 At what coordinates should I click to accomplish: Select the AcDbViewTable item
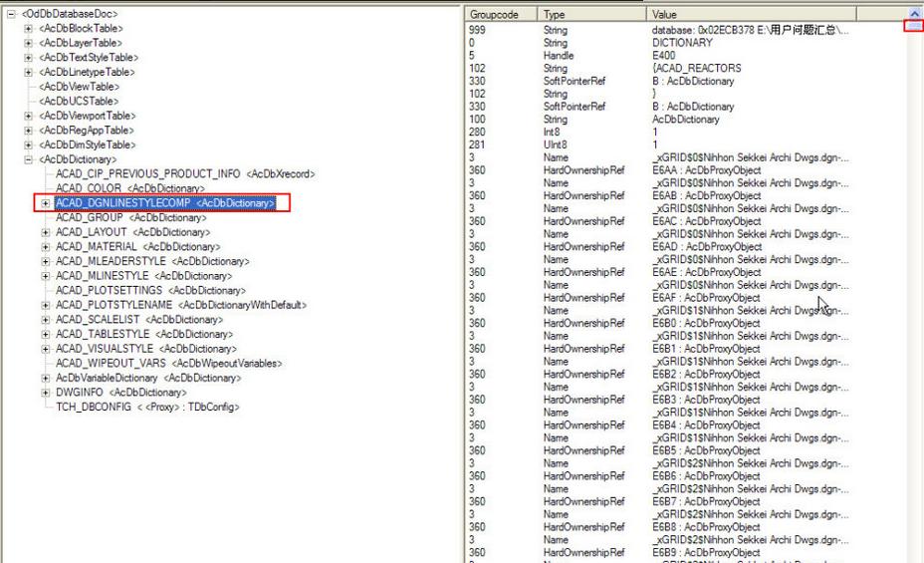point(79,87)
